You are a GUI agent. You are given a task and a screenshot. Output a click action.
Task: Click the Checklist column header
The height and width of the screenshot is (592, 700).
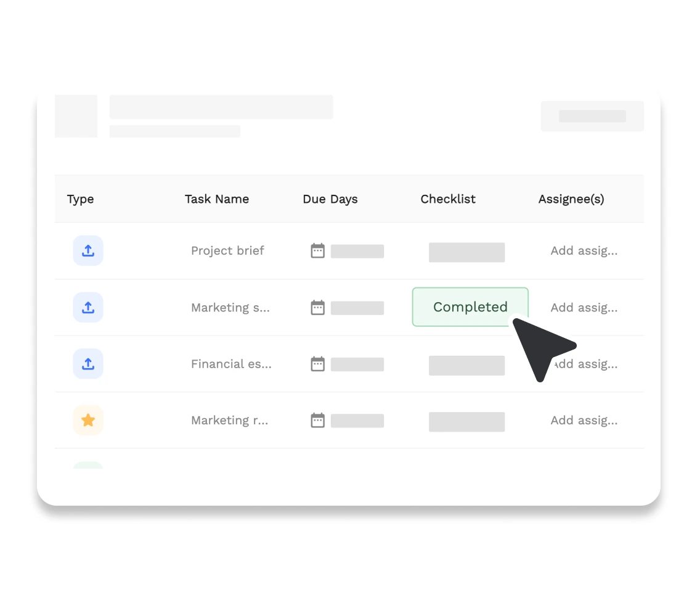tap(448, 199)
